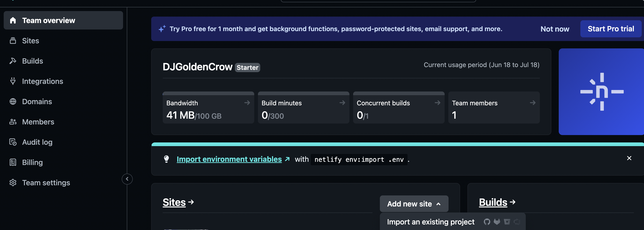This screenshot has width=644, height=230.
Task: Collapse the sidebar with the chevron button
Action: coord(127,179)
